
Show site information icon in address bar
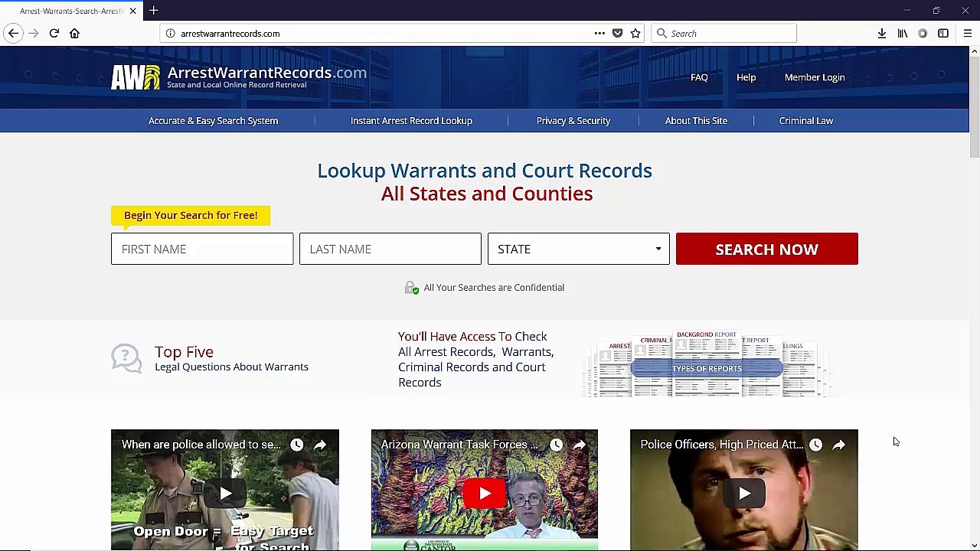(170, 34)
